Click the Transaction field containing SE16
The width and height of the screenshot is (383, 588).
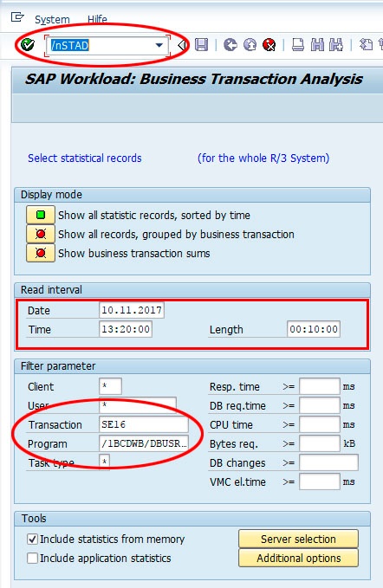(x=144, y=424)
